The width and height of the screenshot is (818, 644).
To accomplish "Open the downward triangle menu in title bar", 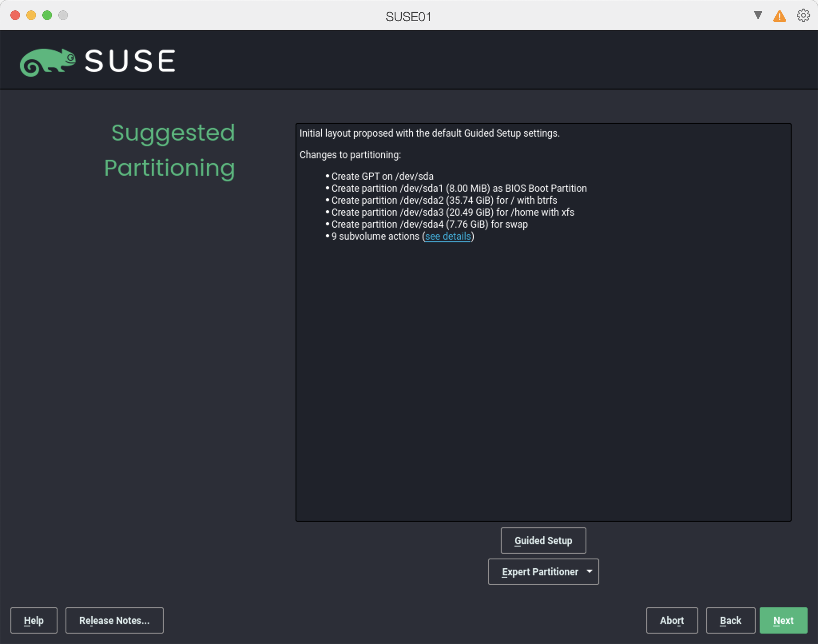I will coord(758,16).
